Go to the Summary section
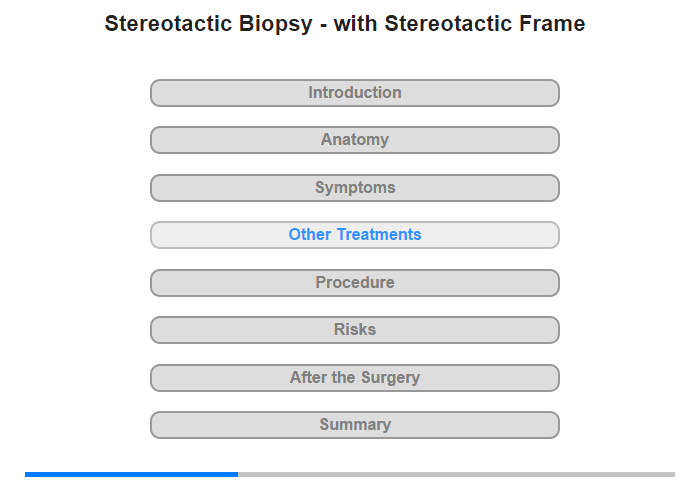This screenshot has height=480, width=700. (354, 425)
